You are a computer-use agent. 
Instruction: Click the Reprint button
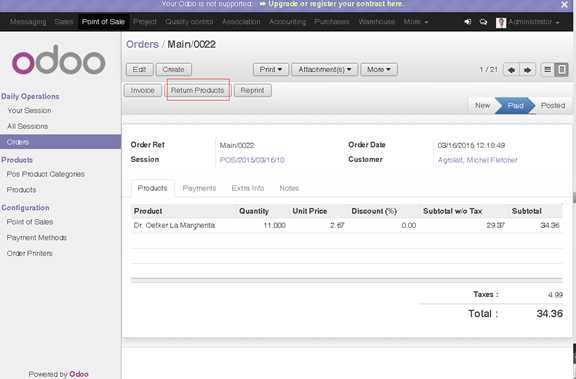(252, 90)
